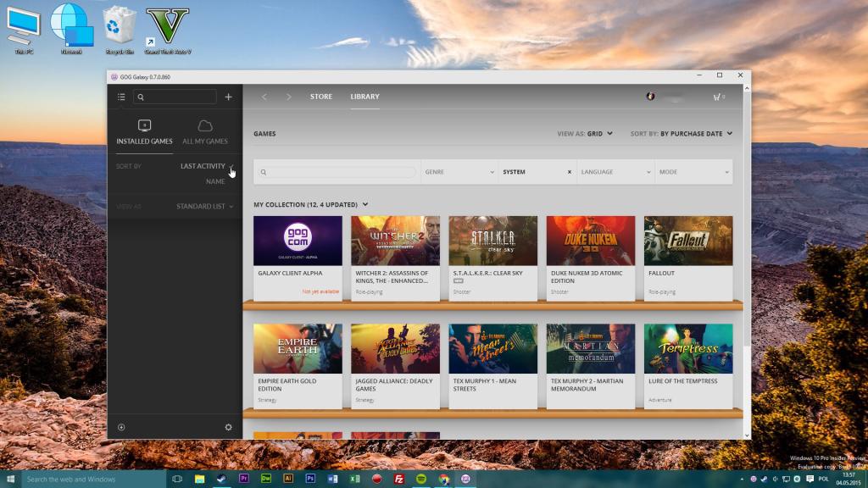868x488 pixels.
Task: Collapse the My Collection section
Action: [365, 204]
